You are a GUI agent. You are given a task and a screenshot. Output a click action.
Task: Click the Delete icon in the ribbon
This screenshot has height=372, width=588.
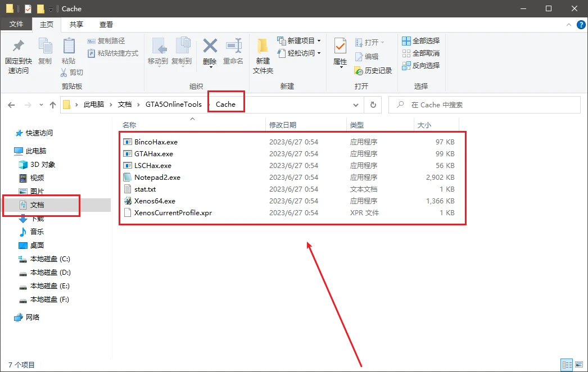coord(210,47)
